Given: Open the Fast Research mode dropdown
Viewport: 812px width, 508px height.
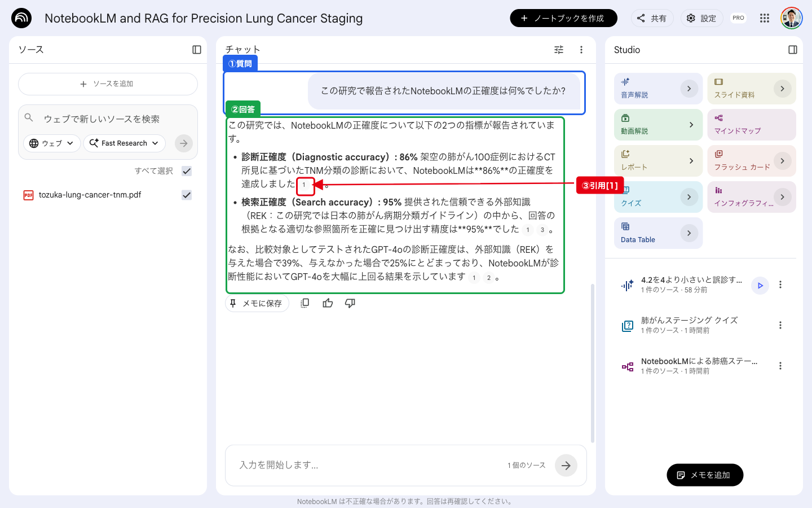Looking at the screenshot, I should [125, 143].
